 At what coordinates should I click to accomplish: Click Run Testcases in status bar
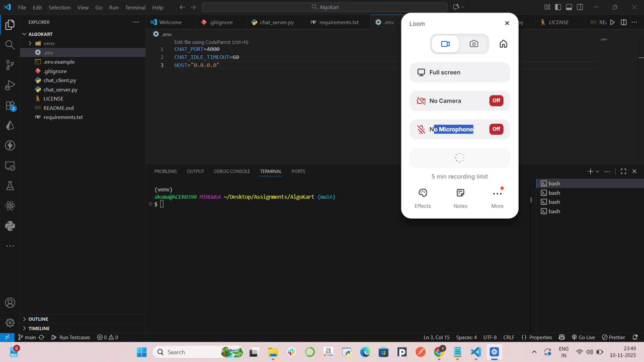(x=70, y=337)
